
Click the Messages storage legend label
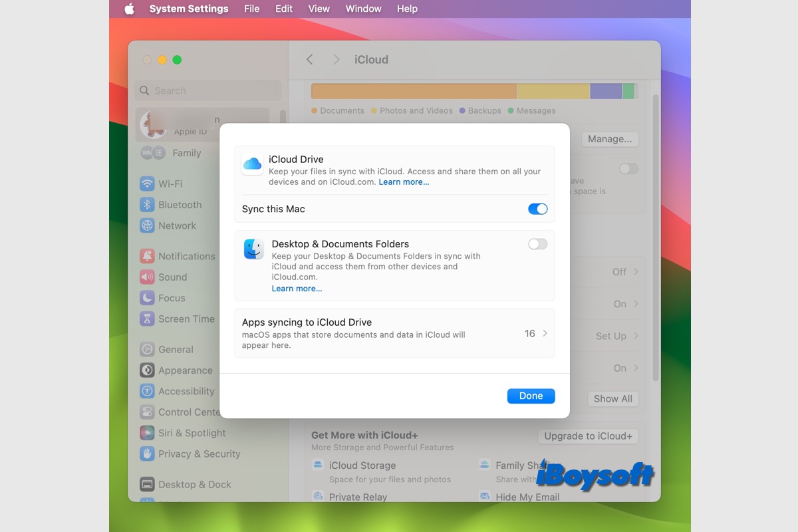point(536,110)
